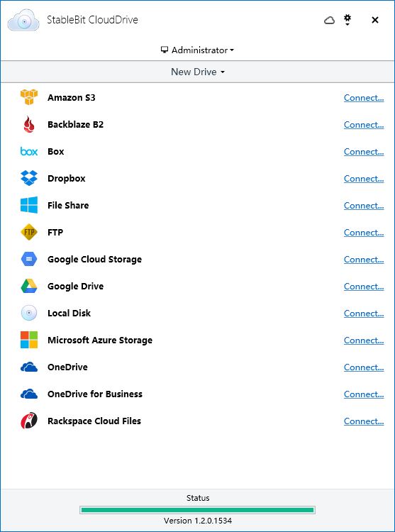Click the Box logo icon
This screenshot has height=532, width=395.
[29, 151]
